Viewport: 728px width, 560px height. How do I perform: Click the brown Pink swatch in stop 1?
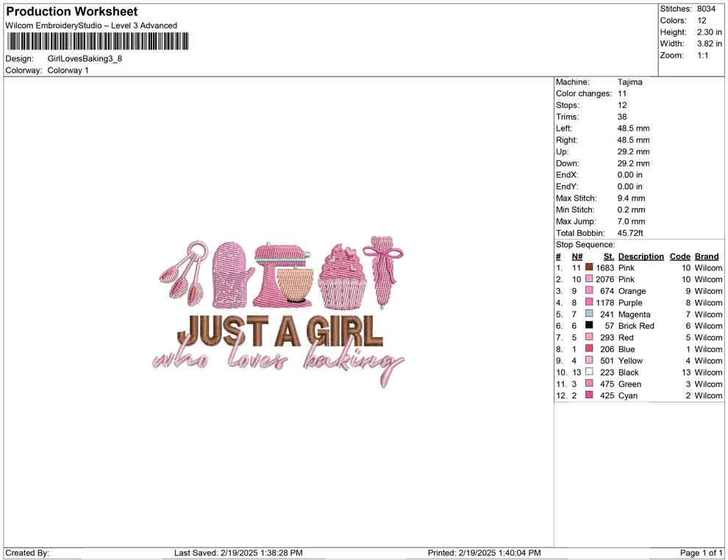(x=588, y=268)
